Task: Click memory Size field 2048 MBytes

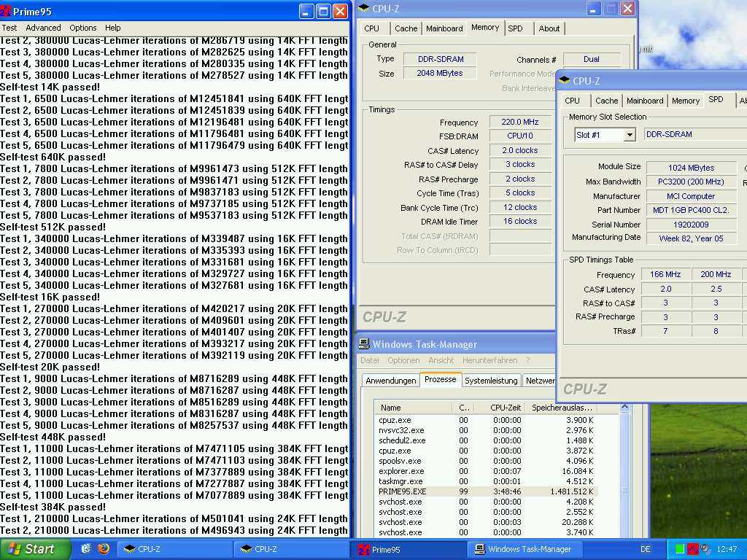Action: point(439,74)
